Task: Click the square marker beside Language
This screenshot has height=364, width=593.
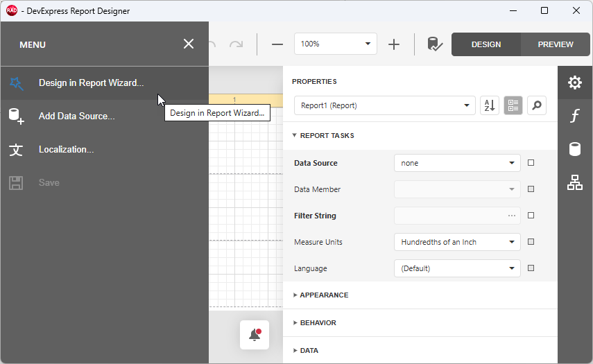Action: [531, 268]
